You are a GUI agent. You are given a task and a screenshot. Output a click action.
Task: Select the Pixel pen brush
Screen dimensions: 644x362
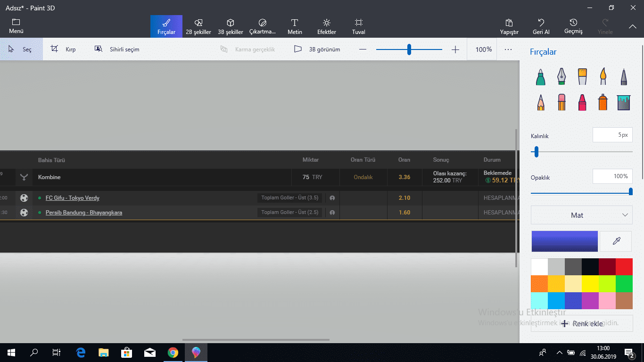click(x=624, y=77)
